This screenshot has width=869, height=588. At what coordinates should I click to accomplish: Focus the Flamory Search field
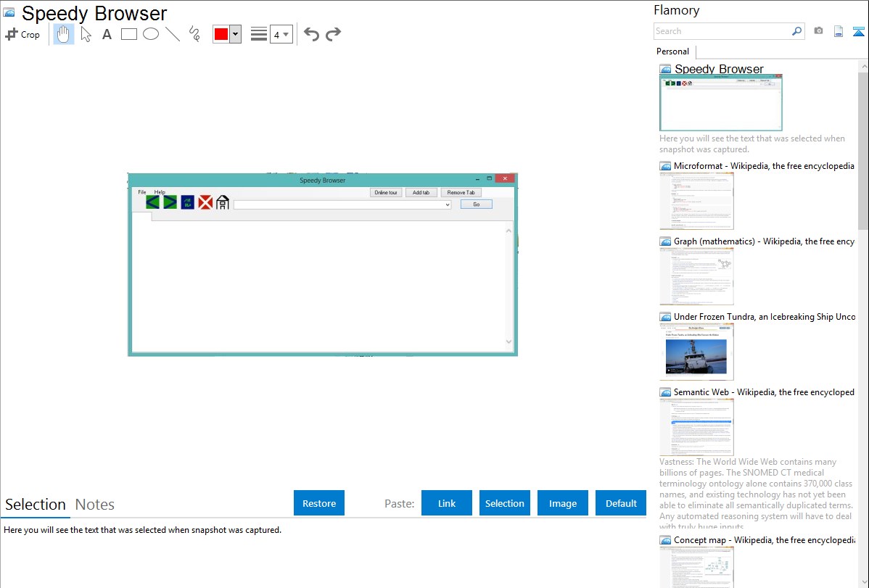722,31
